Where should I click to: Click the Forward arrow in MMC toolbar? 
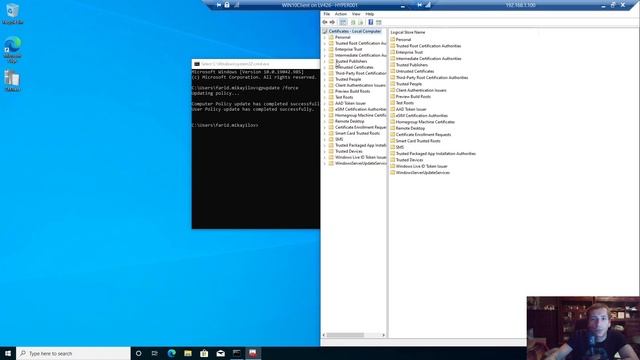332,22
